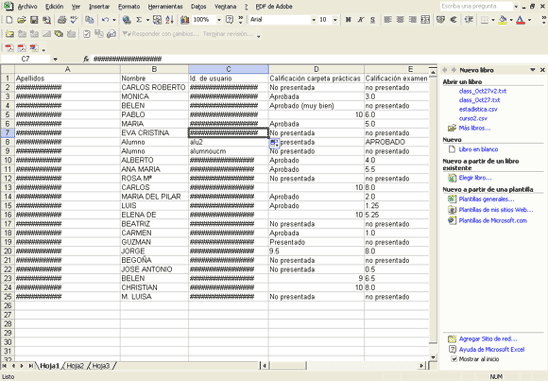Open the zoom 100% dropdown
Screen dimensions: 548x381
[x=219, y=20]
